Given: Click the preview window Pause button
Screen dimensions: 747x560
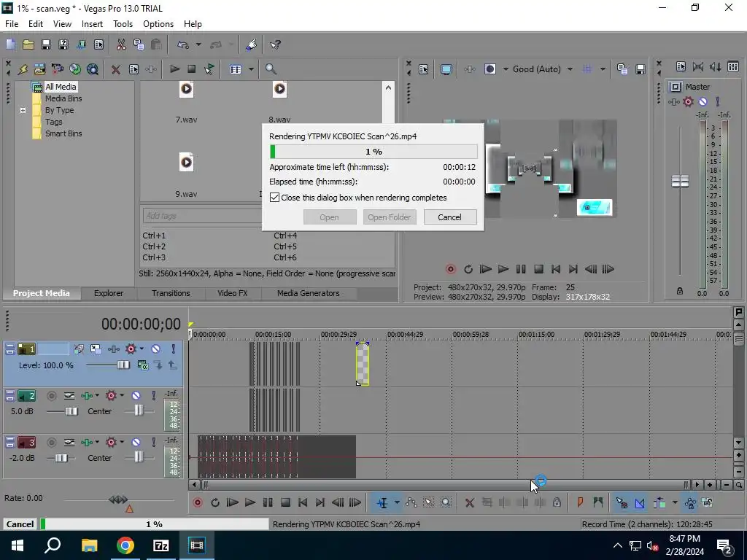Looking at the screenshot, I should pyautogui.click(x=521, y=270).
